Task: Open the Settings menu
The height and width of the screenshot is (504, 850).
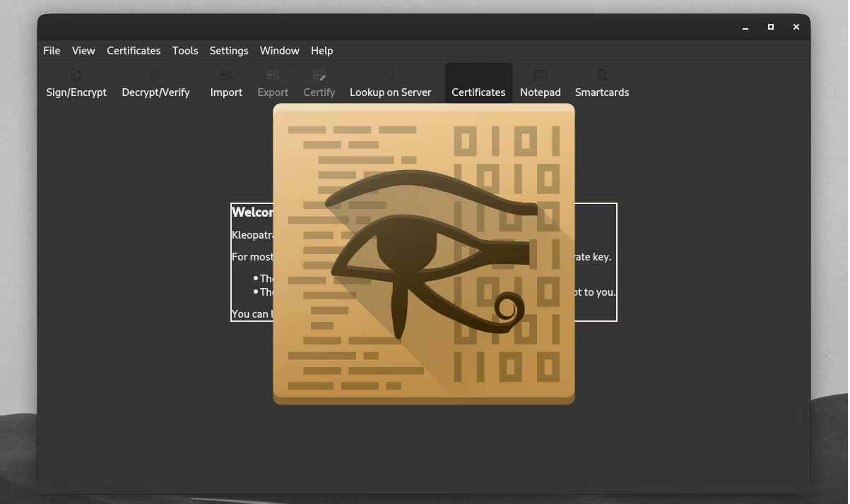Action: point(229,51)
